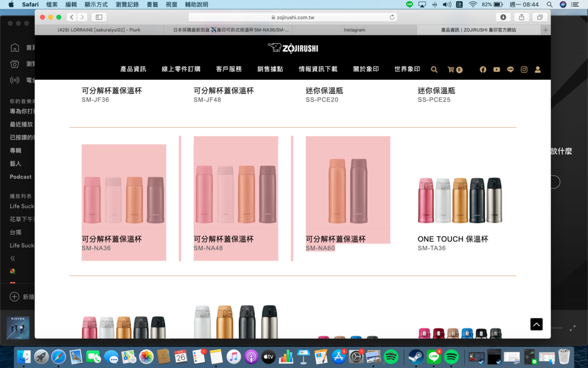Open the battery status menu

(x=492, y=5)
